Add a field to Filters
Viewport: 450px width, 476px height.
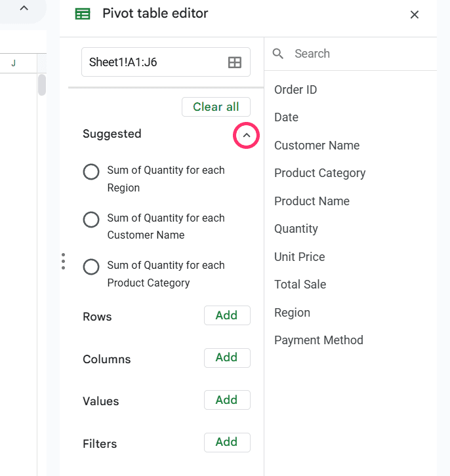227,443
